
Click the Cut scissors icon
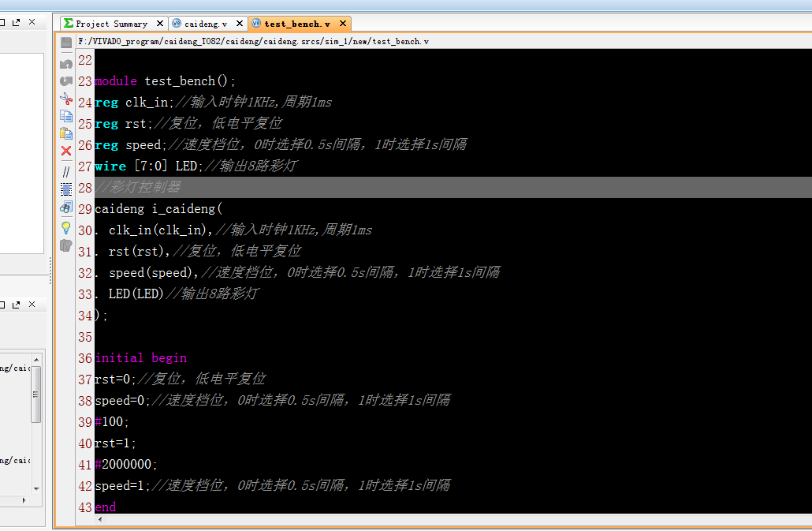(x=66, y=98)
